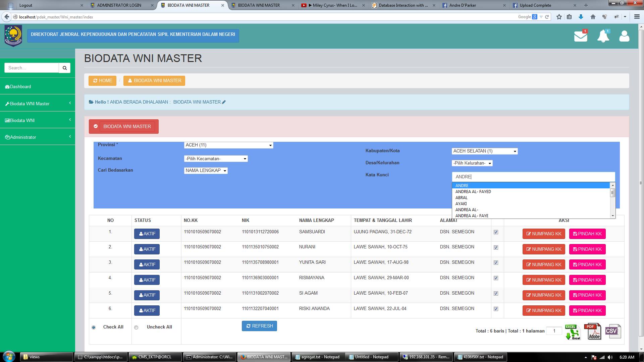Select the Uncheck All radio button
This screenshot has width=644, height=362.
click(x=136, y=327)
